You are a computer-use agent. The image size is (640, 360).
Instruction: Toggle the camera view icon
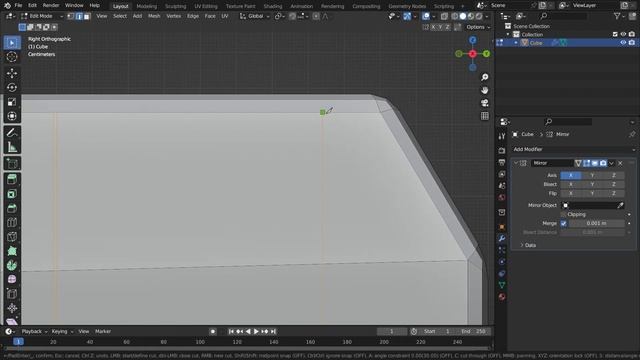(x=484, y=103)
